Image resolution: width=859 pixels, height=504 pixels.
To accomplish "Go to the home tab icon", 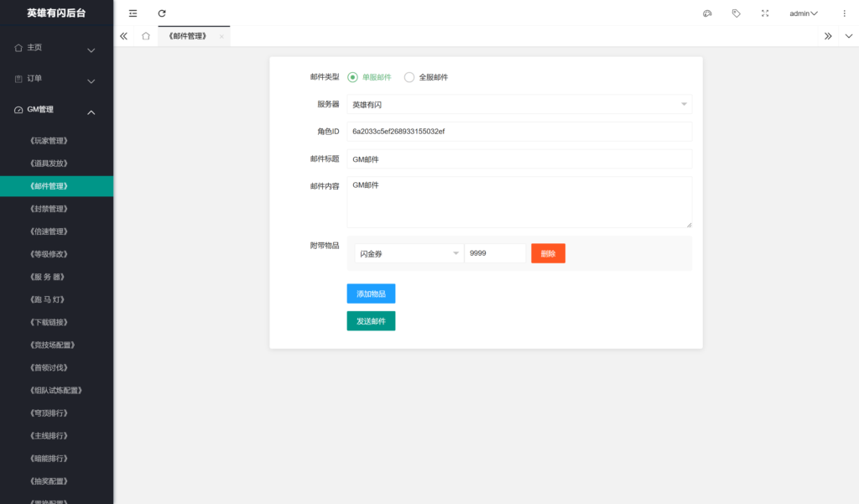I will pyautogui.click(x=146, y=36).
